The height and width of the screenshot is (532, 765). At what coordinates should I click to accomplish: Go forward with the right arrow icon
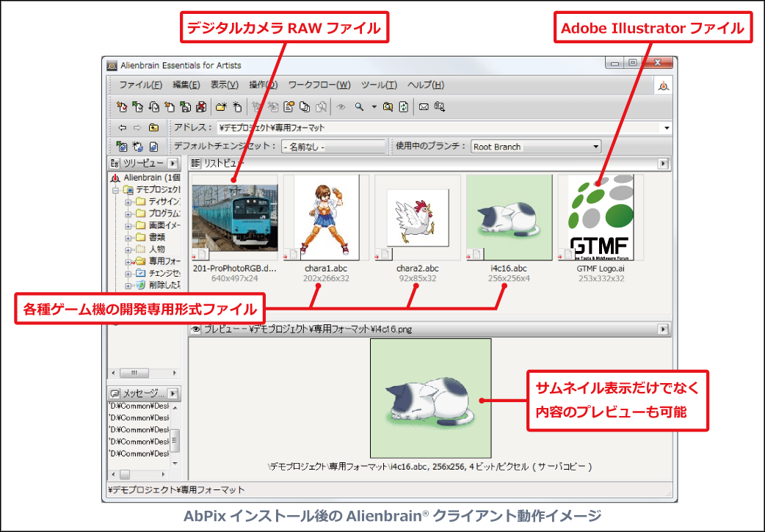click(137, 128)
